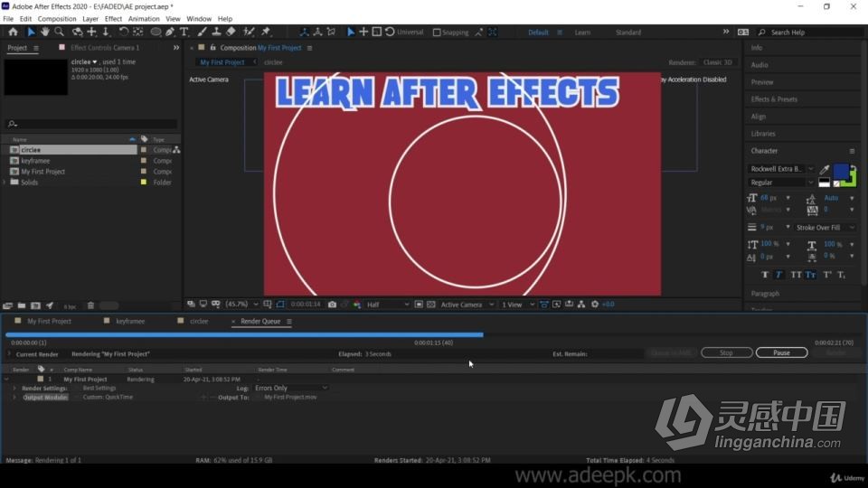Open the Stroke Over Fill dropdown
The image size is (868, 488).
coord(825,228)
